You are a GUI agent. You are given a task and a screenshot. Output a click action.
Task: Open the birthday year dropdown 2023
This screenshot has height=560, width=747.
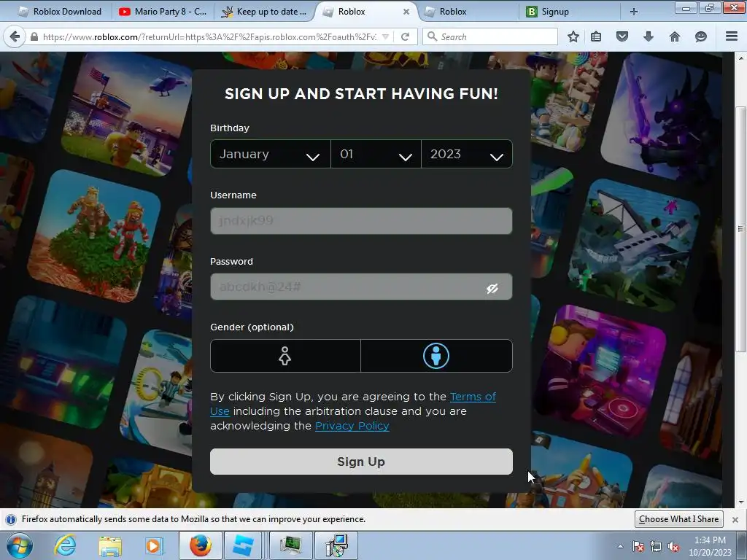[467, 154]
